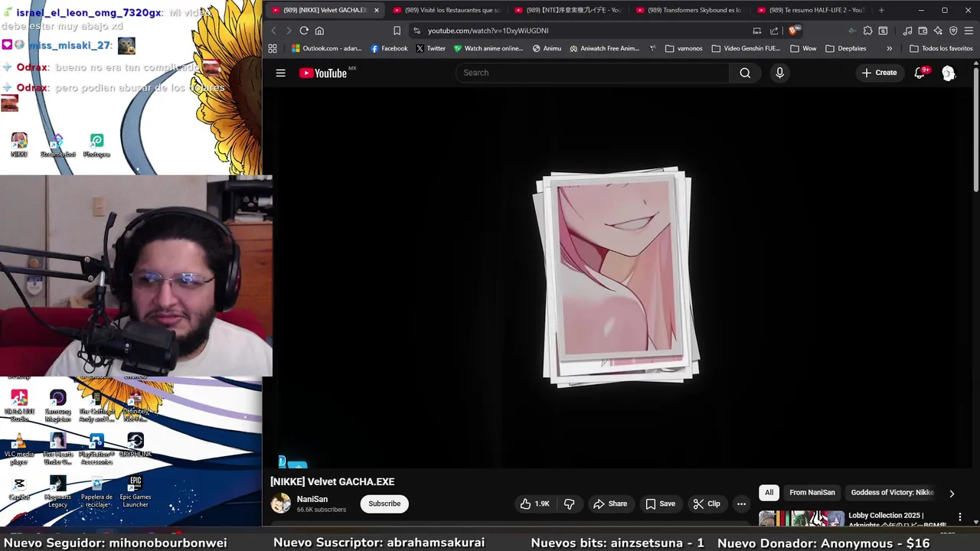The width and height of the screenshot is (980, 551).
Task: Open Epic Games Launcher desktop shortcut
Action: [x=136, y=491]
